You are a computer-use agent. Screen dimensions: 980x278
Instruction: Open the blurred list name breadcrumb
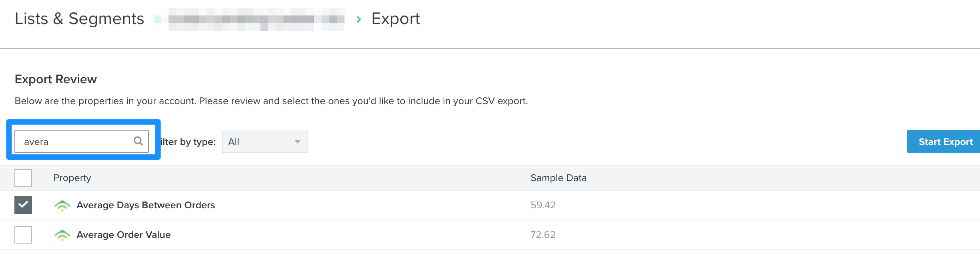pos(256,19)
